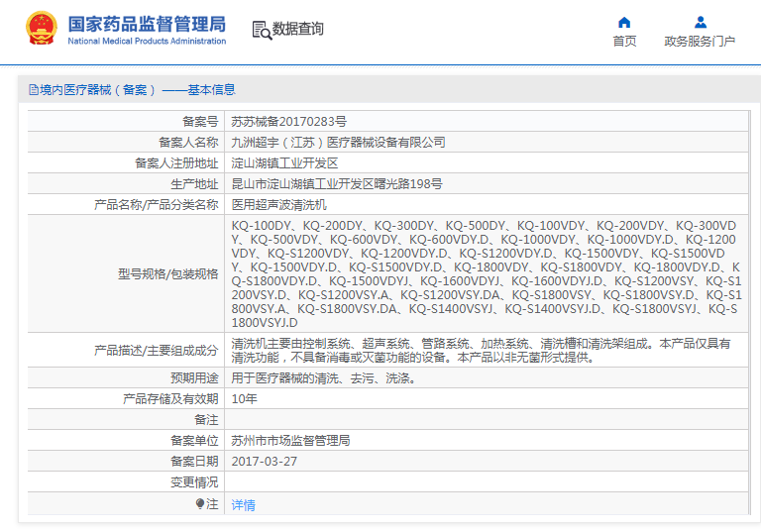Open the 详情 link
This screenshot has width=761, height=532.
(243, 505)
